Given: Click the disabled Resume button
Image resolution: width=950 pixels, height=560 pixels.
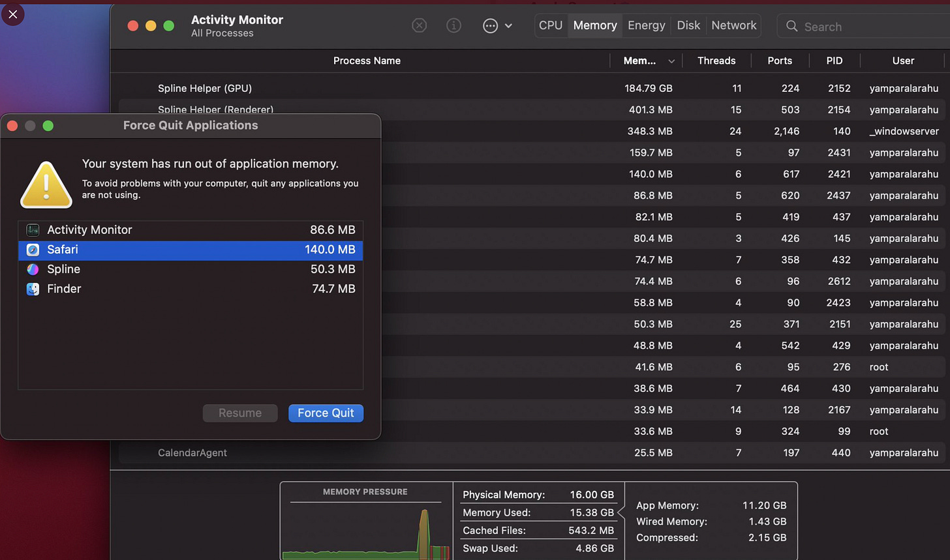Looking at the screenshot, I should pyautogui.click(x=240, y=413).
